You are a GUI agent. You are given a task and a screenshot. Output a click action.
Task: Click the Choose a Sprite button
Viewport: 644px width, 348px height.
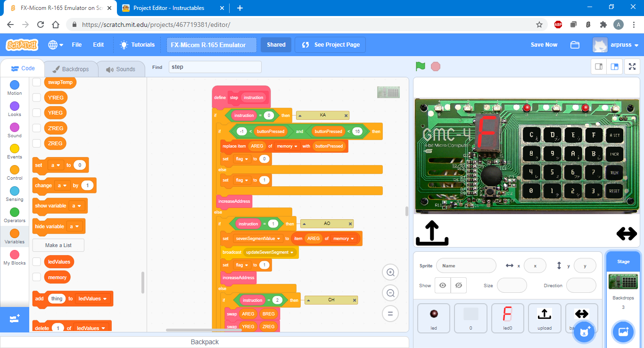point(583,331)
